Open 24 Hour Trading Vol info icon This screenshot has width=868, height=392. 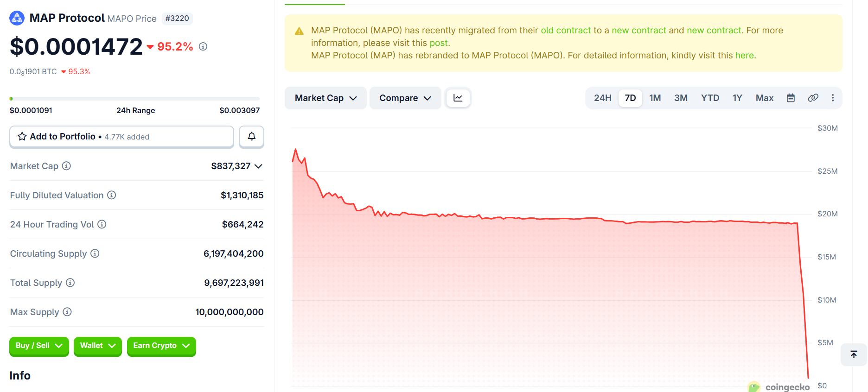(x=102, y=224)
